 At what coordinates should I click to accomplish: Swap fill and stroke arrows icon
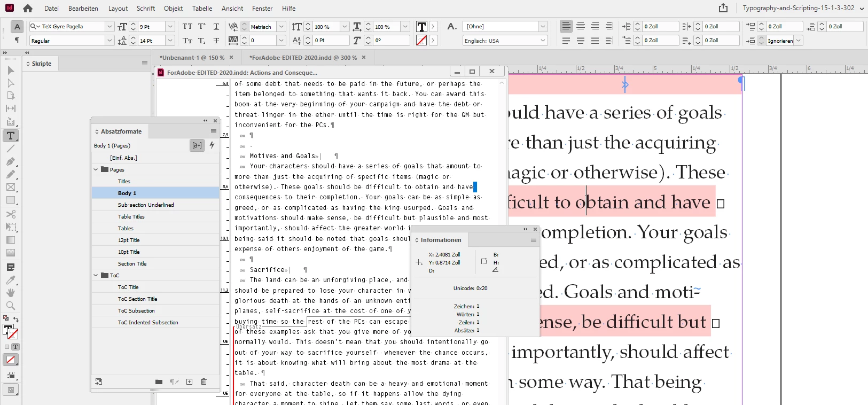click(x=15, y=319)
